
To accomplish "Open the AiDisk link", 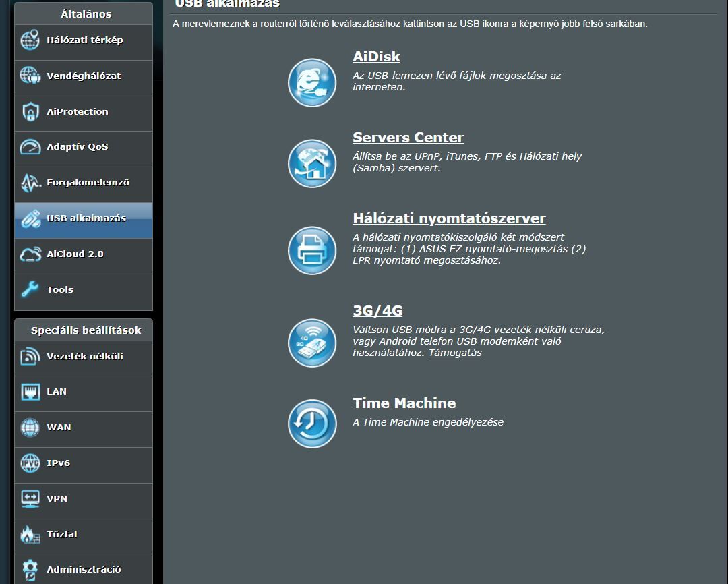I will tap(376, 57).
